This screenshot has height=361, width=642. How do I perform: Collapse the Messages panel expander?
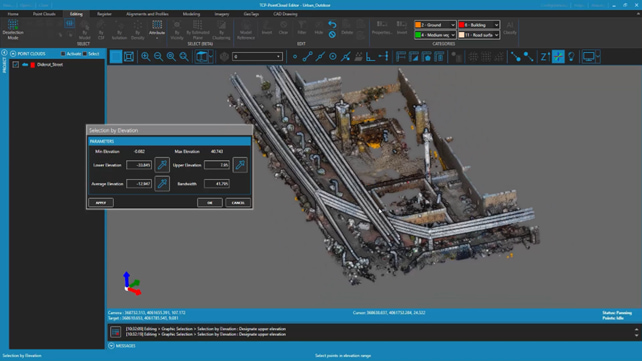[111, 346]
